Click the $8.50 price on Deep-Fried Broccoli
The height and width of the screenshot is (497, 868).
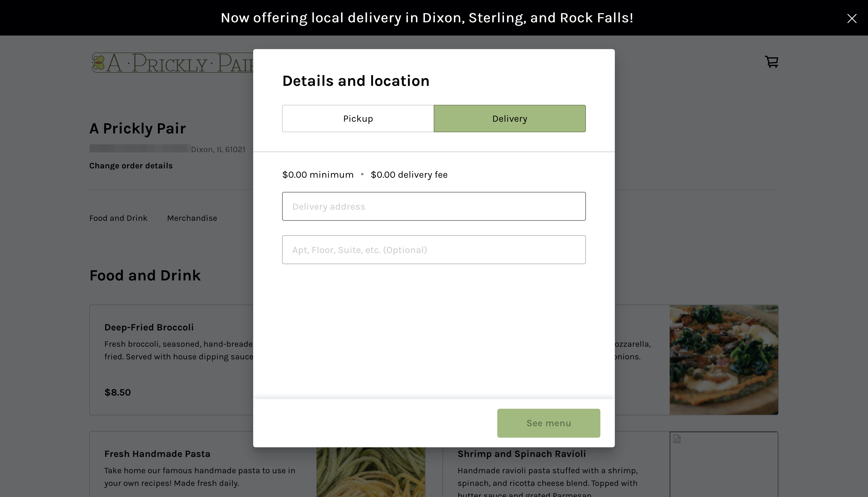point(118,392)
